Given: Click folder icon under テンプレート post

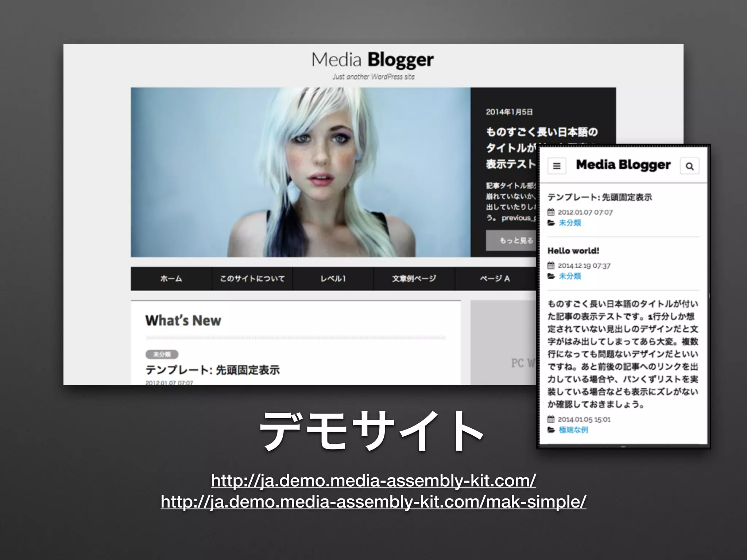Looking at the screenshot, I should pyautogui.click(x=551, y=223).
